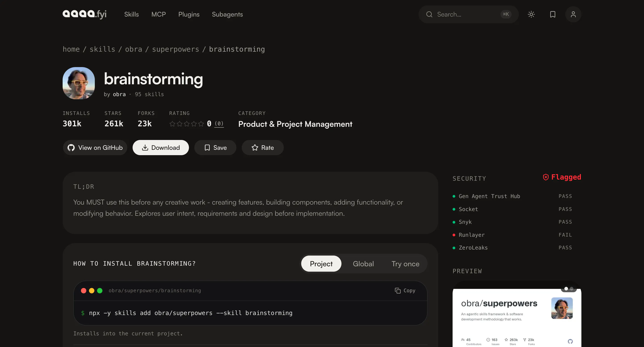The height and width of the screenshot is (347, 644).
Task: Go to skills in the breadcrumb
Action: coord(102,49)
